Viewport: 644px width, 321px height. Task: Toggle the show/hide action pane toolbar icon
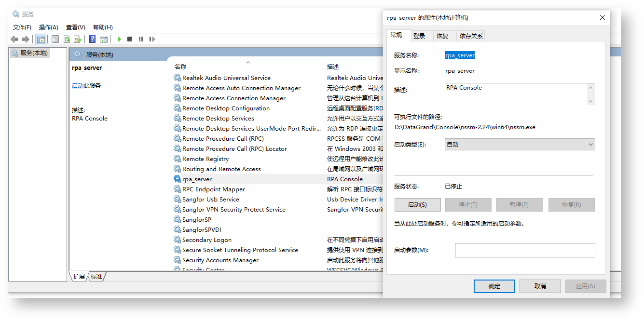click(x=103, y=39)
